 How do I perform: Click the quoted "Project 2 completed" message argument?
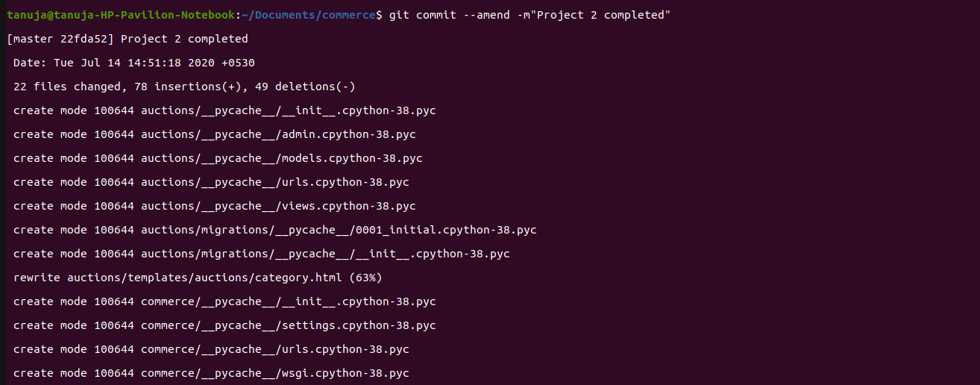pos(603,15)
